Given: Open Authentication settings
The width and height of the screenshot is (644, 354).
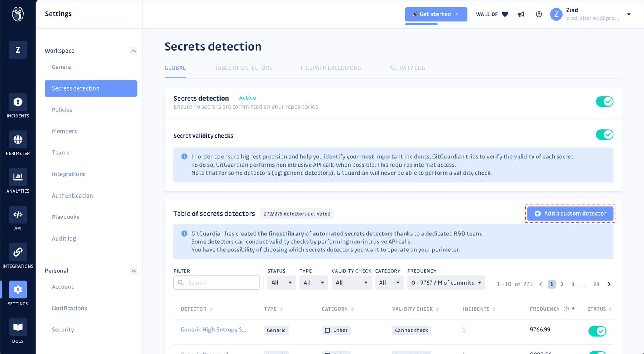Looking at the screenshot, I should tap(72, 196).
